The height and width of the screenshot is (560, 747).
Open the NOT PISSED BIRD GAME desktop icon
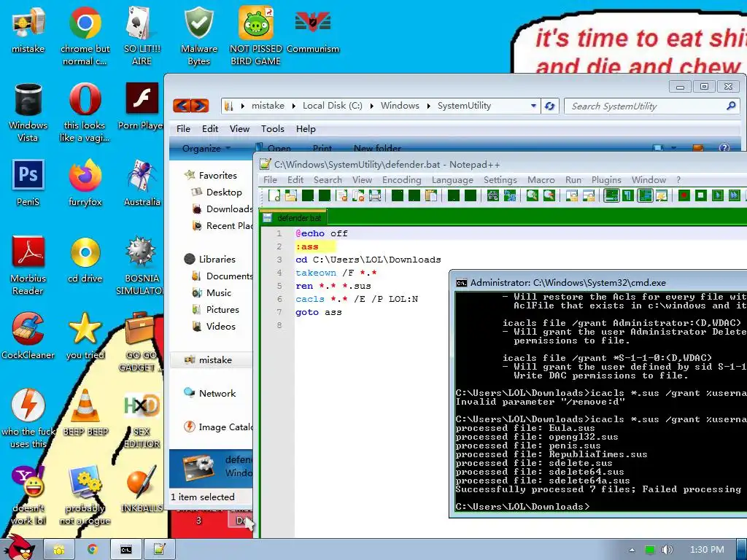tap(255, 36)
